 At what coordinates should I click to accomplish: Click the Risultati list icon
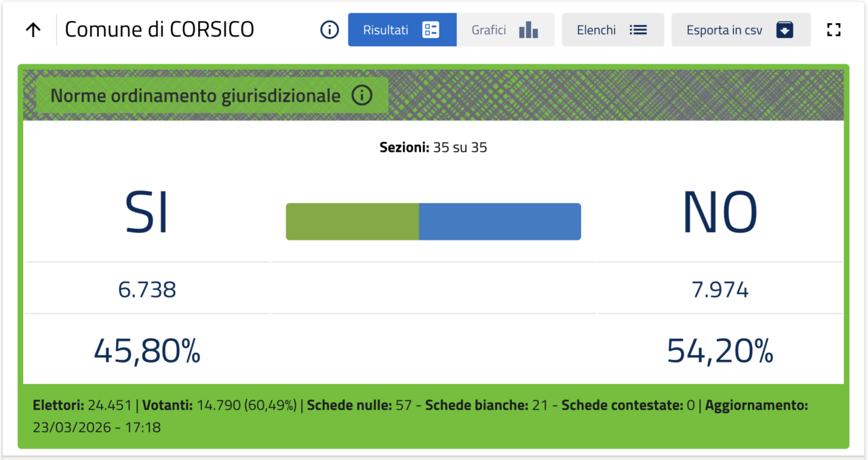431,30
